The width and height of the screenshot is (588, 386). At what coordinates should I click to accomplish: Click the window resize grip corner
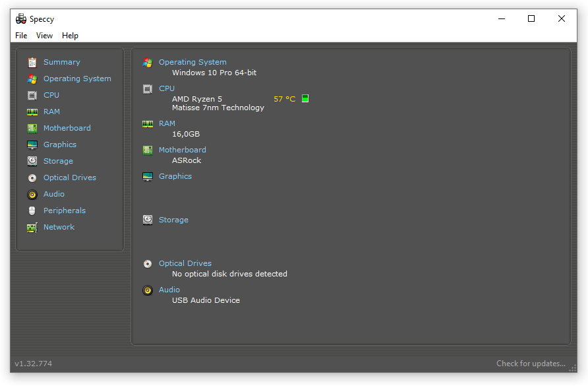(573, 368)
